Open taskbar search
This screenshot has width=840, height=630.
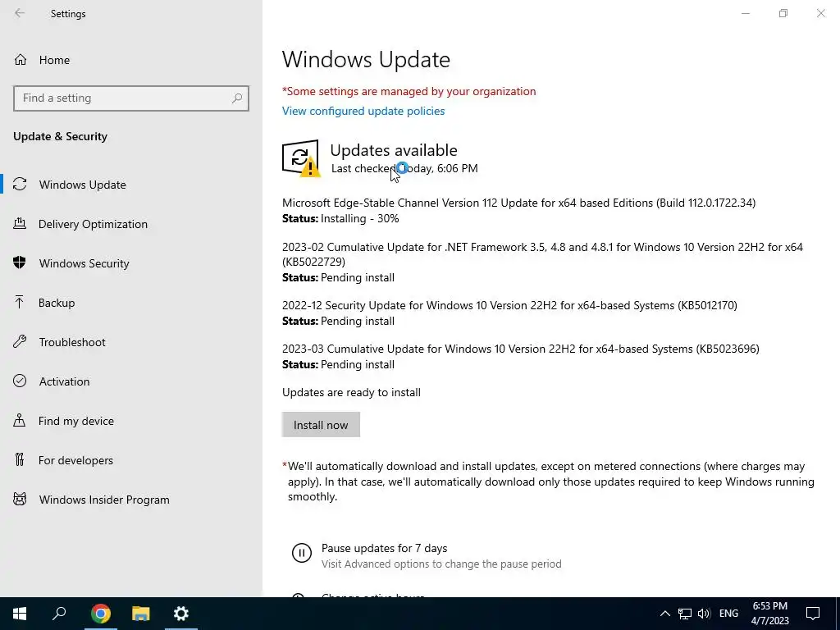pyautogui.click(x=59, y=614)
